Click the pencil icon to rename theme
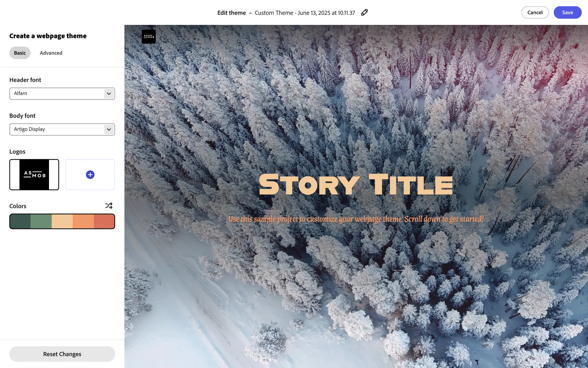Screen dimensions: 588x368 click(364, 13)
